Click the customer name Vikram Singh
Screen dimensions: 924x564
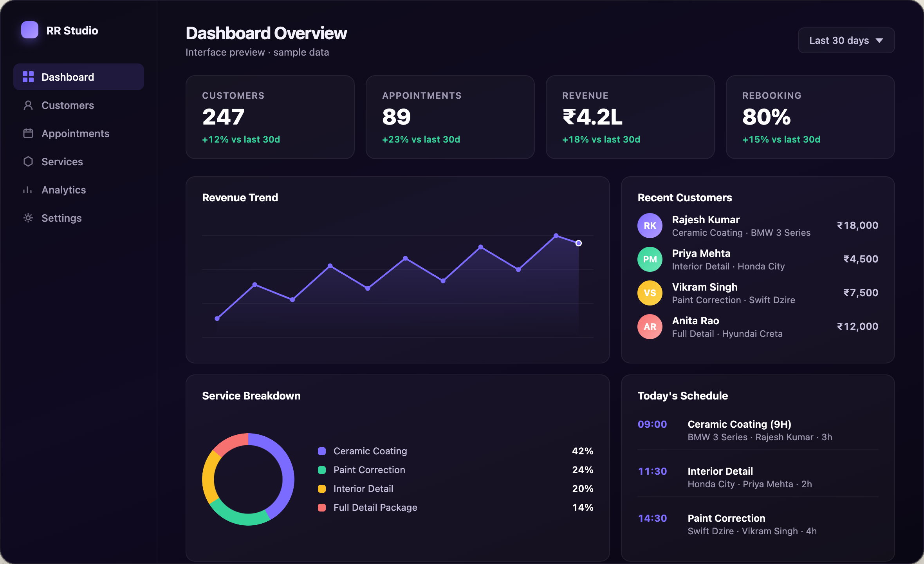[x=705, y=287]
